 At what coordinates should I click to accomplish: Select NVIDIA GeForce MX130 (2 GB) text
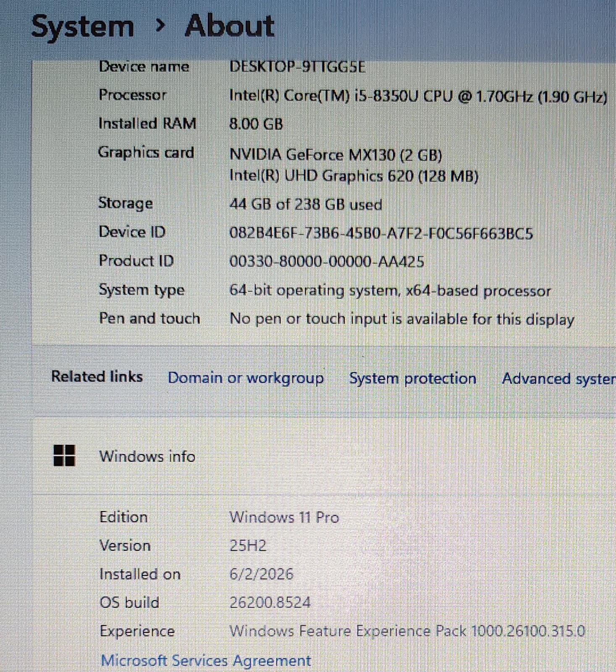pos(336,155)
